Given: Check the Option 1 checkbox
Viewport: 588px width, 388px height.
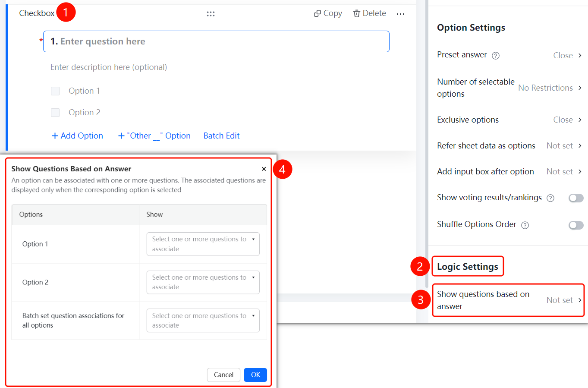Looking at the screenshot, I should click(55, 91).
